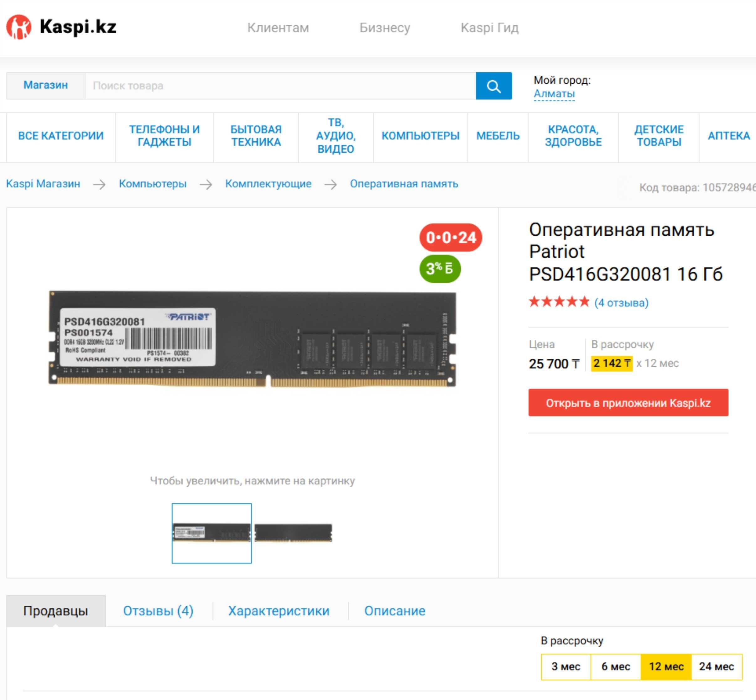The height and width of the screenshot is (700, 756).
Task: Switch to the Характеристики tab
Action: pos(279,611)
